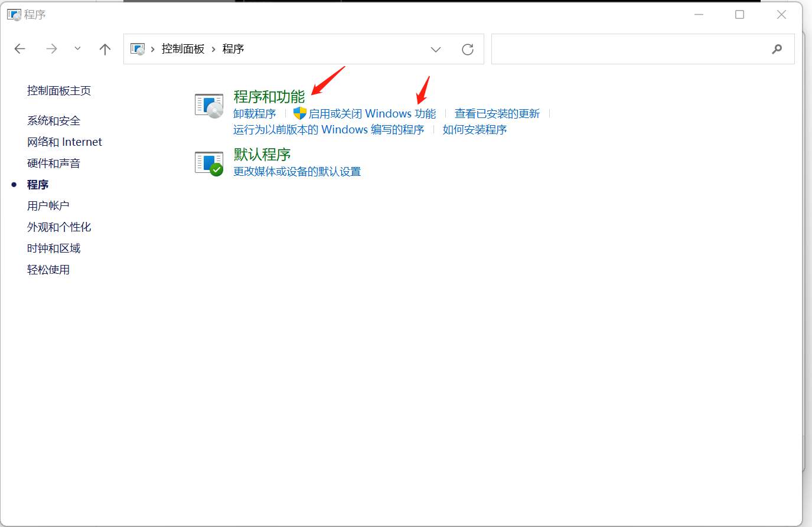The width and height of the screenshot is (812, 527).
Task: Click the 默认程序 category icon
Action: [210, 163]
